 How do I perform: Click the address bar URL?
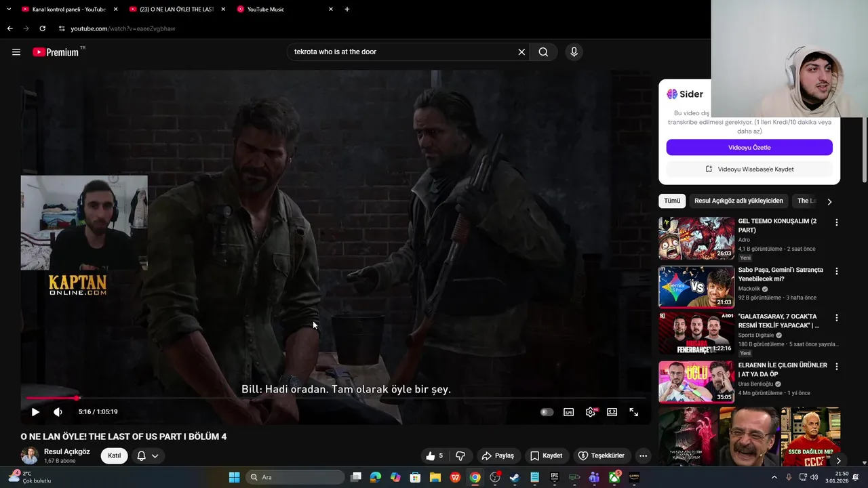point(123,28)
